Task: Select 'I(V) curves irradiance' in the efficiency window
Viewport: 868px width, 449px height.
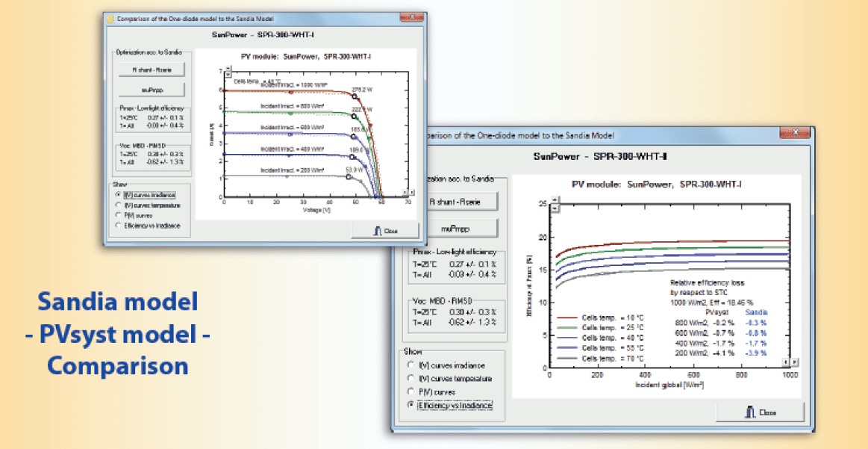Action: pyautogui.click(x=410, y=365)
